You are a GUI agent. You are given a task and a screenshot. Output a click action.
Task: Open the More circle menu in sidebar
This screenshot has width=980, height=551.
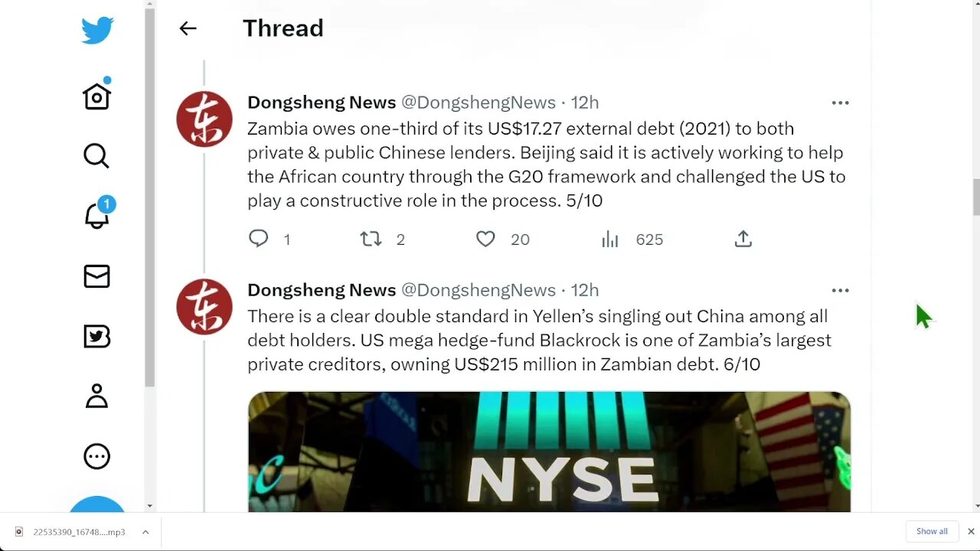pyautogui.click(x=97, y=457)
